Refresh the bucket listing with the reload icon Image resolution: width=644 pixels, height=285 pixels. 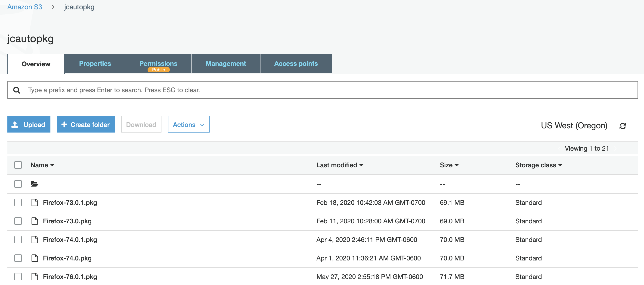click(x=622, y=126)
